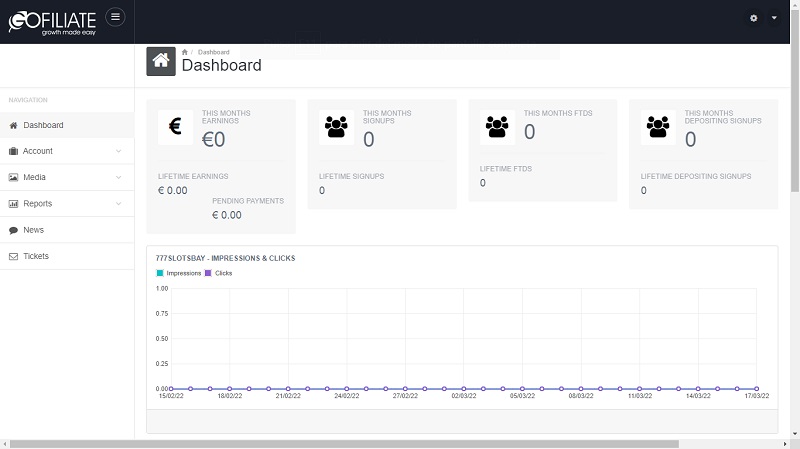
Task: Click the chart data point at 17/03/22
Action: click(x=757, y=389)
